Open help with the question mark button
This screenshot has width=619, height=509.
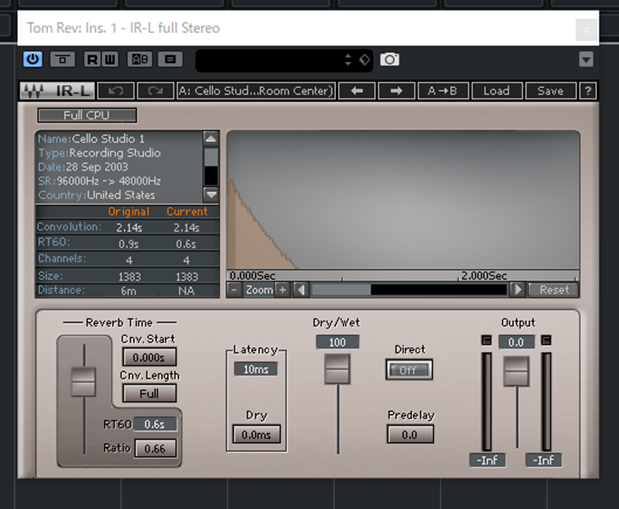tap(588, 91)
